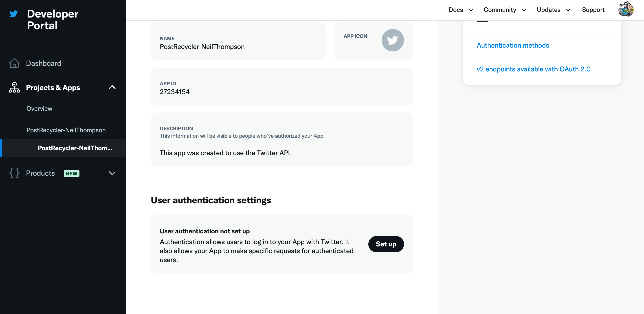Screen dimensions: 644x314
Task: Click the User authentication settings heading
Action: tap(211, 200)
